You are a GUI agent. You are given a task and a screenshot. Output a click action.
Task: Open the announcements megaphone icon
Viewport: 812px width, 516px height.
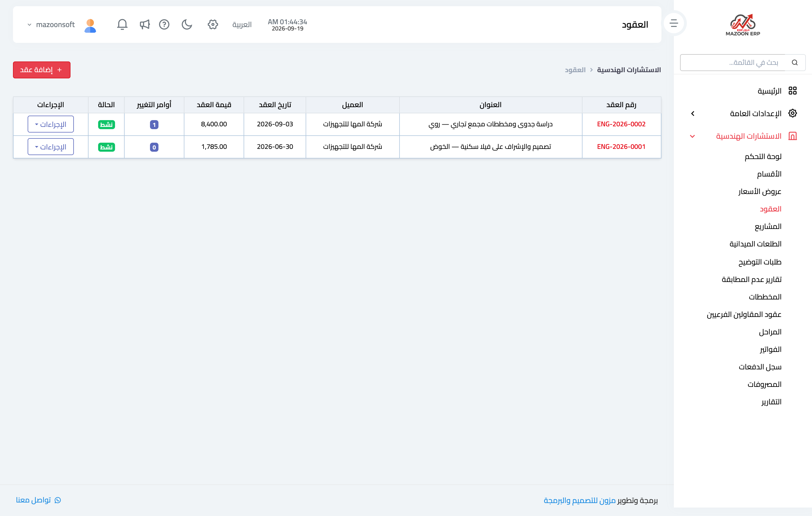tap(144, 24)
